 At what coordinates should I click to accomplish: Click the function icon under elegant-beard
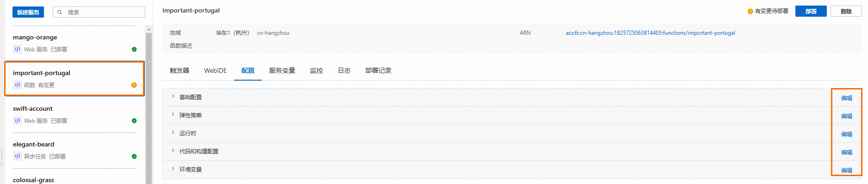pos(18,156)
